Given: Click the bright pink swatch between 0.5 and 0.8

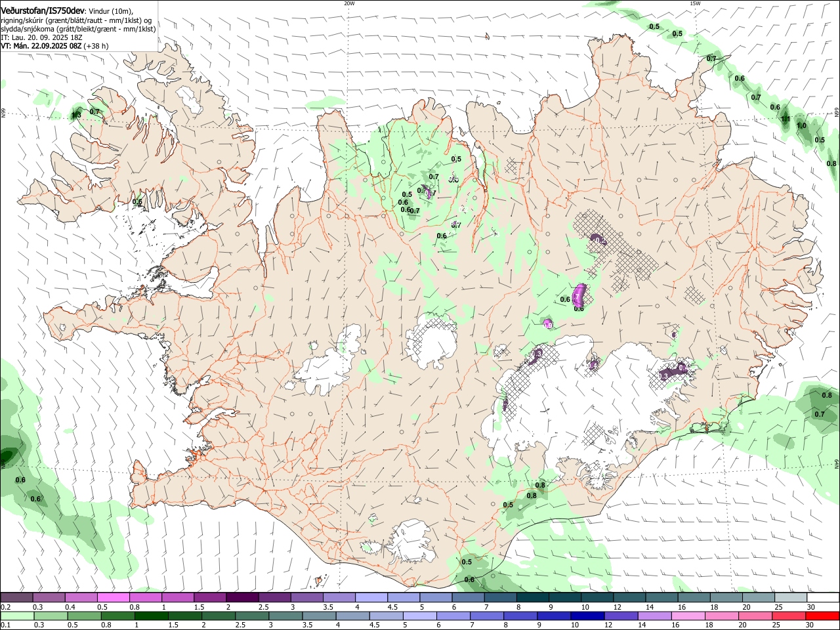Looking at the screenshot, I should coord(114,597).
